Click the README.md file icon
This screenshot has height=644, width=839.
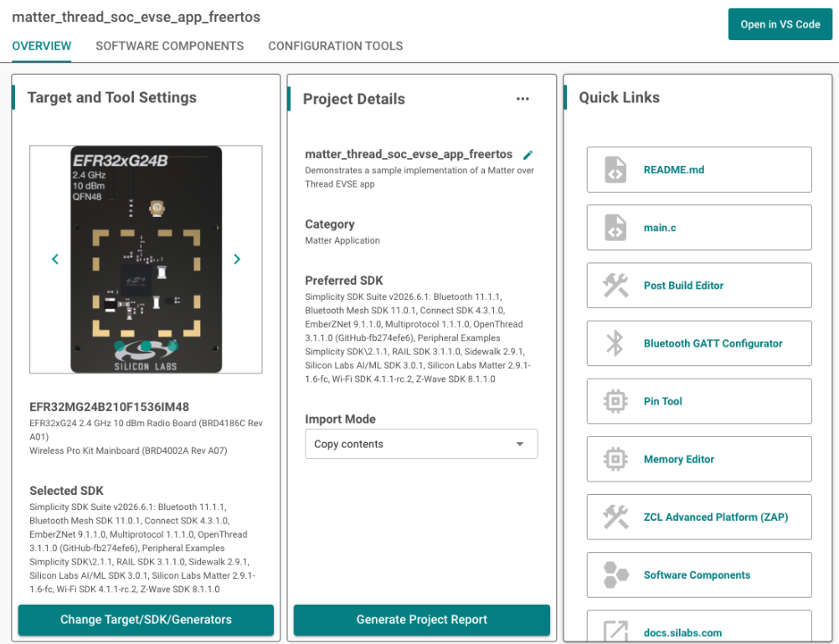coord(615,170)
